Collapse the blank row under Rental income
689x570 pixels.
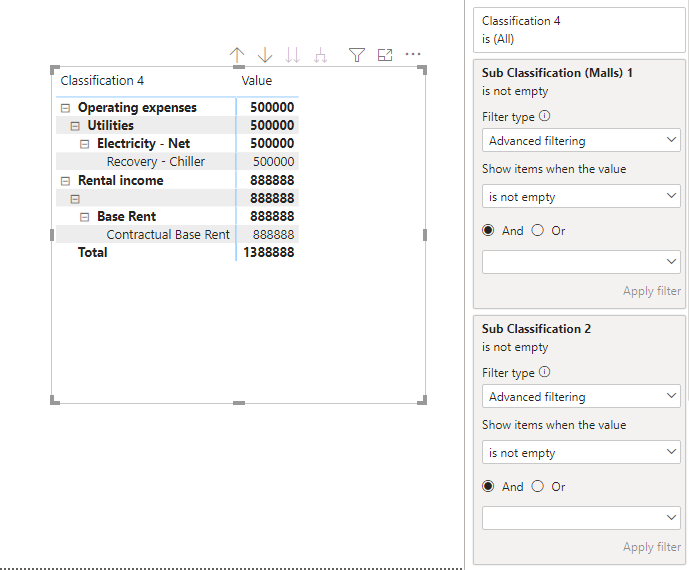point(75,199)
